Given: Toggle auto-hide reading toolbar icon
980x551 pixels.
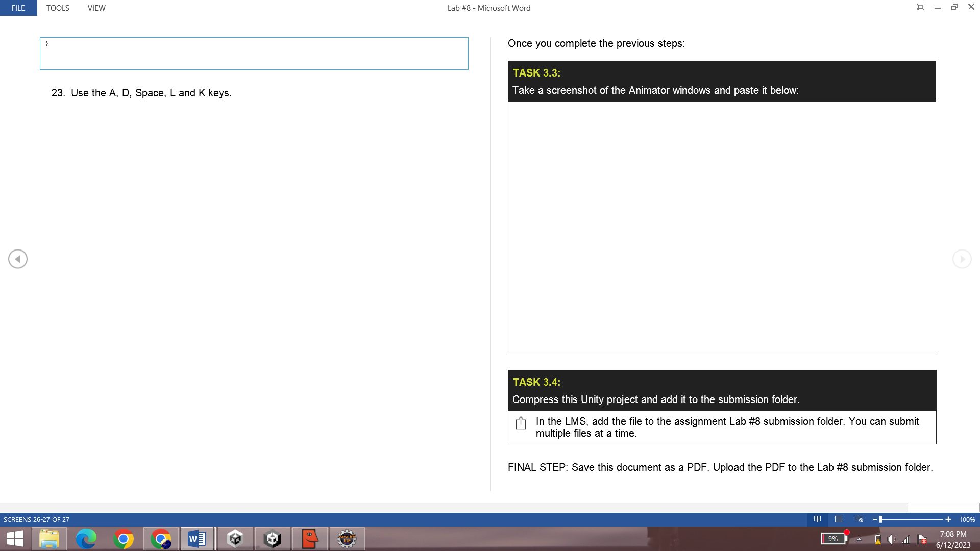Looking at the screenshot, I should click(x=921, y=7).
